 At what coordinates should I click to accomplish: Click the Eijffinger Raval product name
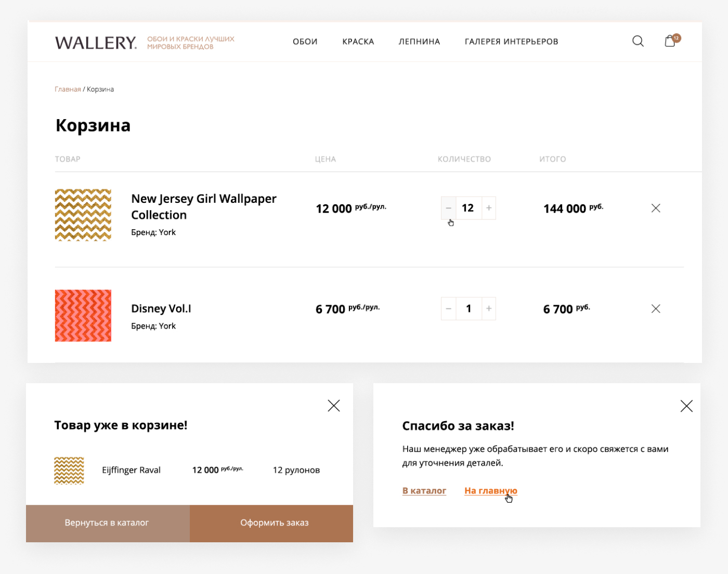pos(131,470)
